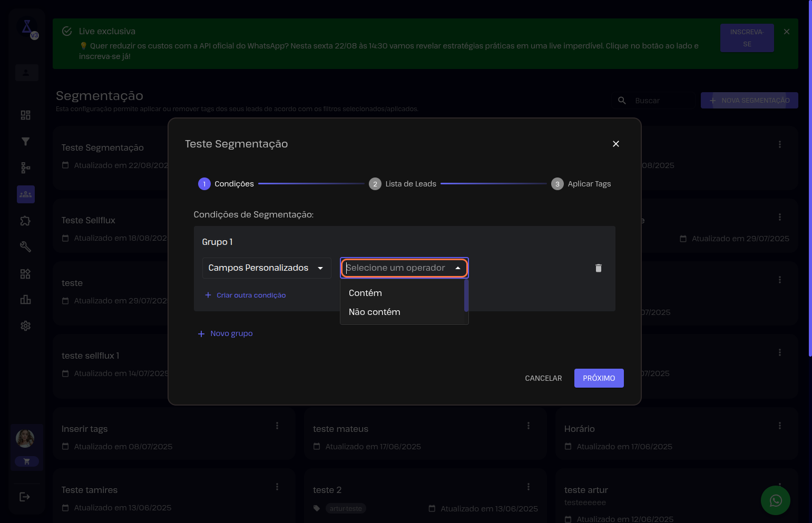
Task: Open the Horário segmentation card
Action: [677, 433]
